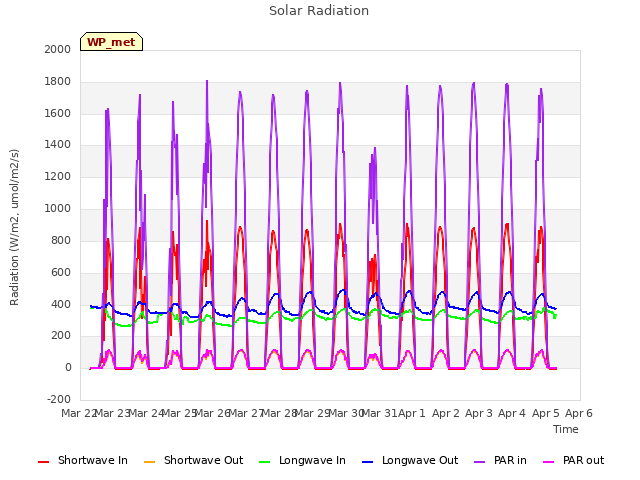This screenshot has height=480, width=640.
Task: Toggle PAR in legend entry
Action: (500, 460)
